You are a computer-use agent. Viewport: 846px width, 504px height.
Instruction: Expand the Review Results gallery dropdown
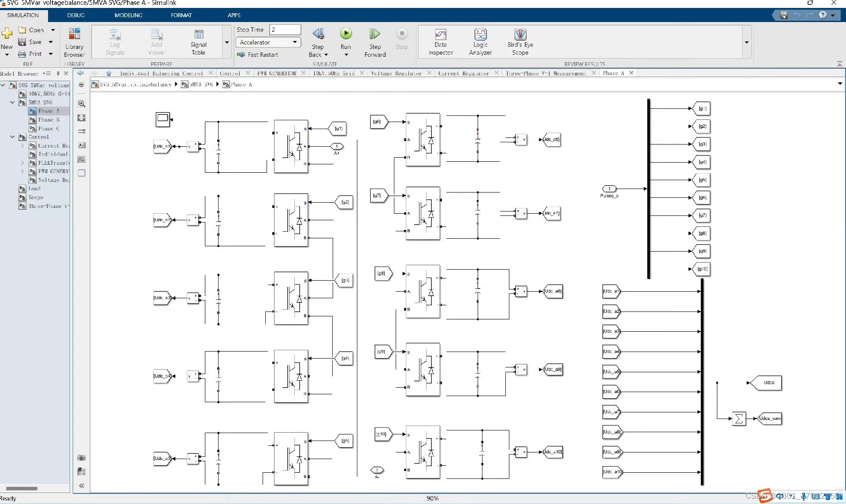click(746, 42)
